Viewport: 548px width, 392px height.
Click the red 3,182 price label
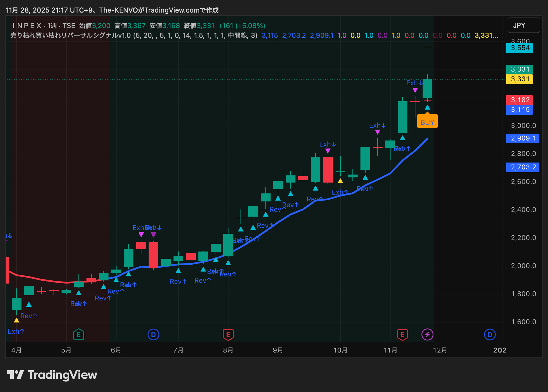click(x=520, y=100)
